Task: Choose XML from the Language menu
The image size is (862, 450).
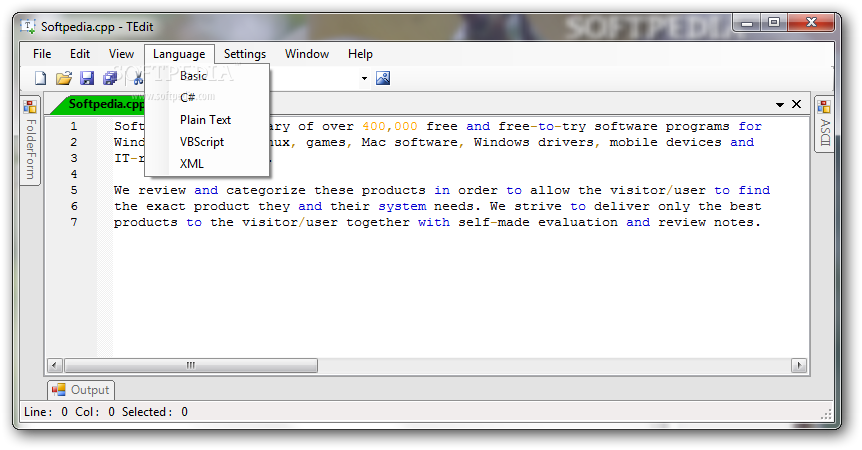Action: [x=207, y=164]
